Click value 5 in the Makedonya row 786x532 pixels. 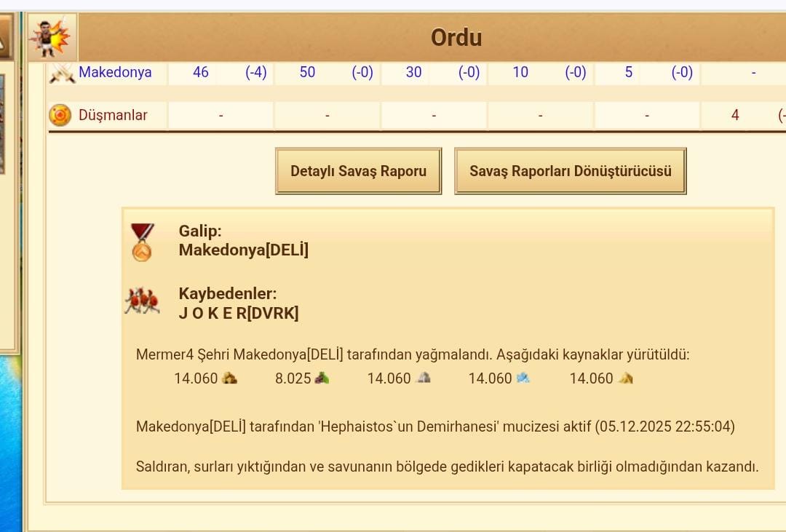pyautogui.click(x=628, y=72)
